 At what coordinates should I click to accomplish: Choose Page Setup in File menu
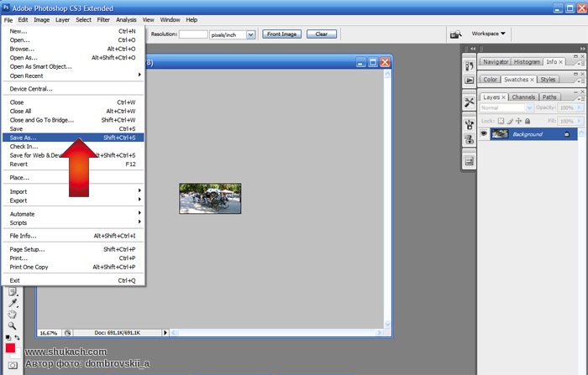pyautogui.click(x=73, y=249)
